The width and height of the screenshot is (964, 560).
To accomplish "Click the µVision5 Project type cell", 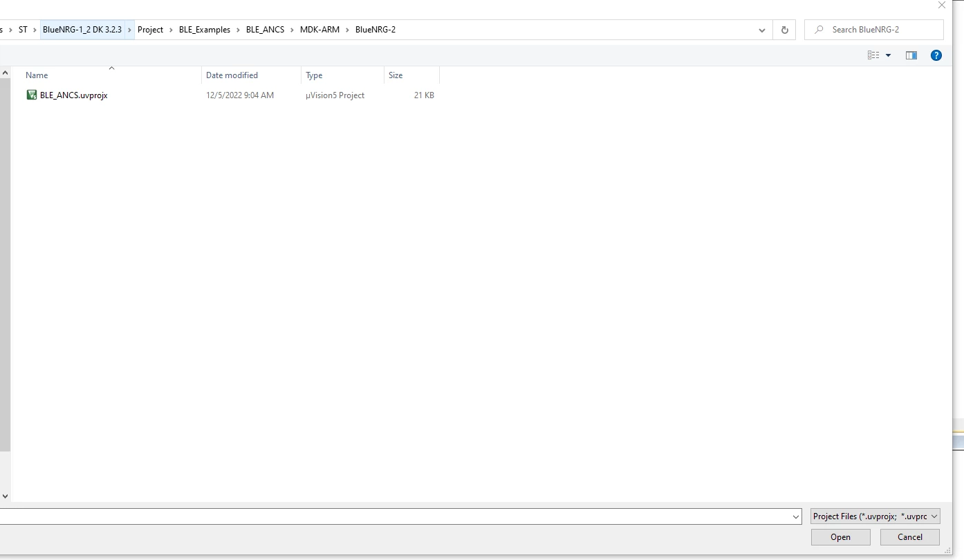I will (x=335, y=95).
